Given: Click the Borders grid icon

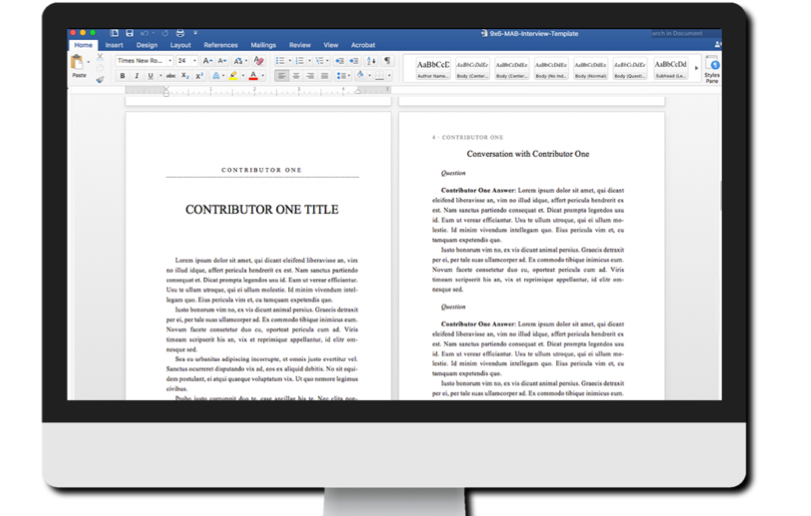Looking at the screenshot, I should point(380,76).
